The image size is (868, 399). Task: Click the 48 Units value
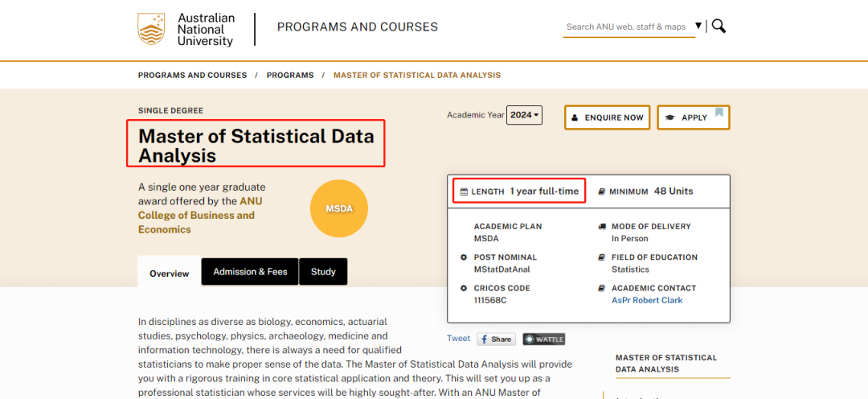(x=674, y=191)
